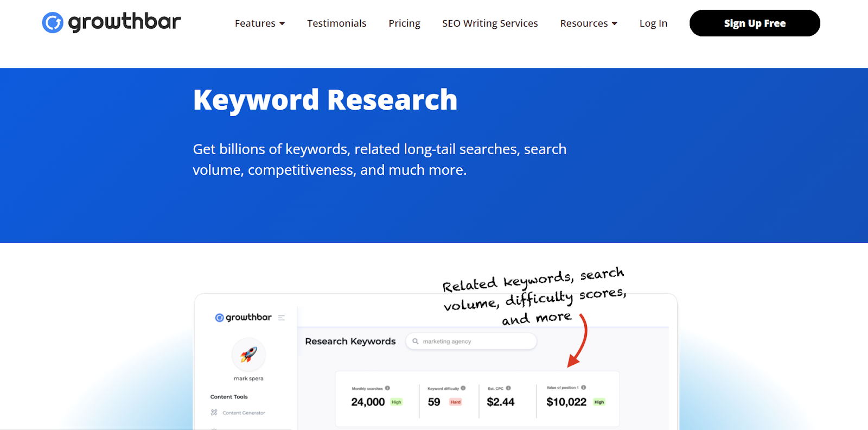This screenshot has height=430, width=868.
Task: Click the 'mark spera' user name
Action: tap(248, 378)
